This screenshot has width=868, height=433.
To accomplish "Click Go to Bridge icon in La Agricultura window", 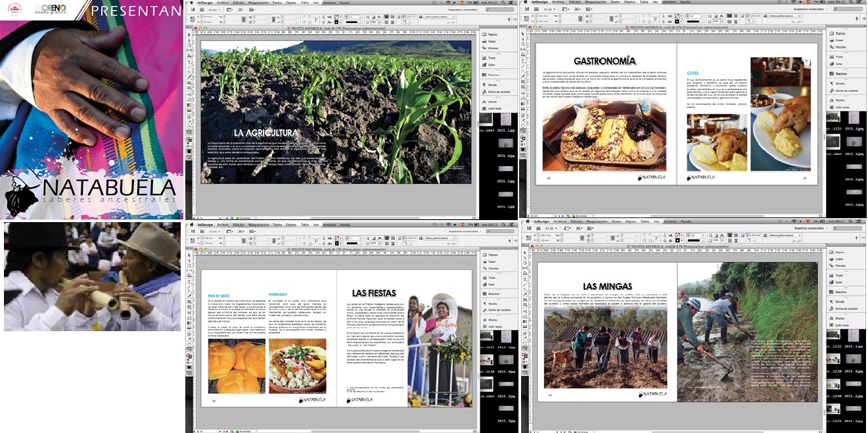I will point(202,9).
